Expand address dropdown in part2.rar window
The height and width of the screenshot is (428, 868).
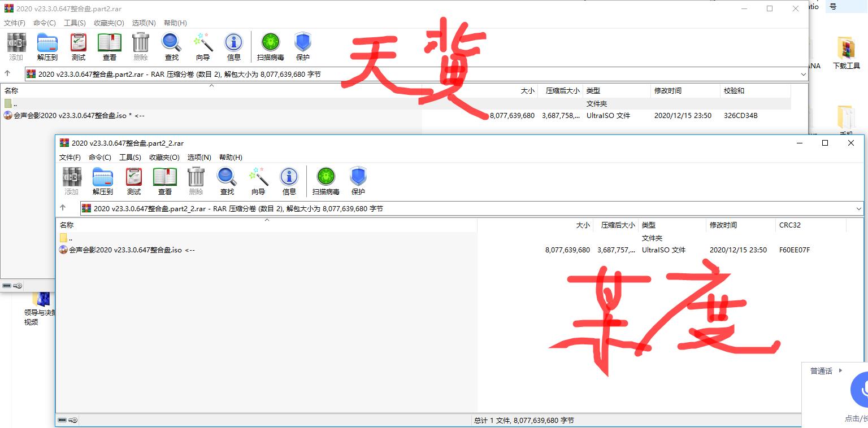(803, 74)
